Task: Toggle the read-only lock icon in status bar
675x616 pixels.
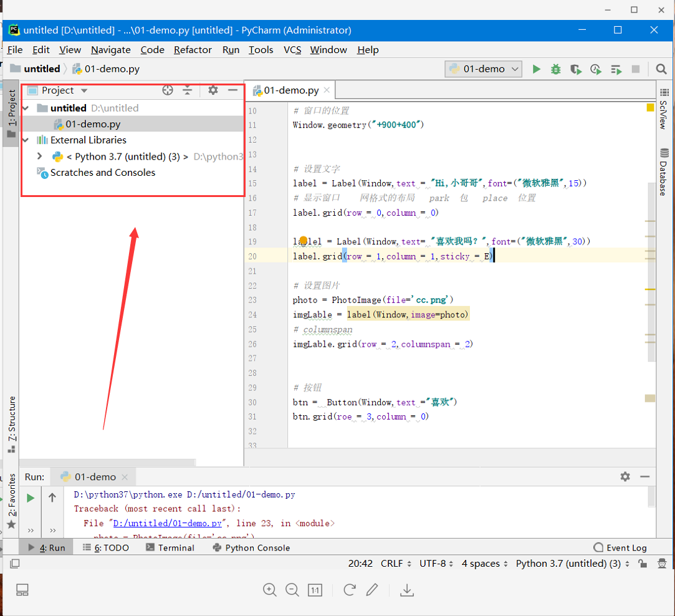Action: [x=642, y=564]
